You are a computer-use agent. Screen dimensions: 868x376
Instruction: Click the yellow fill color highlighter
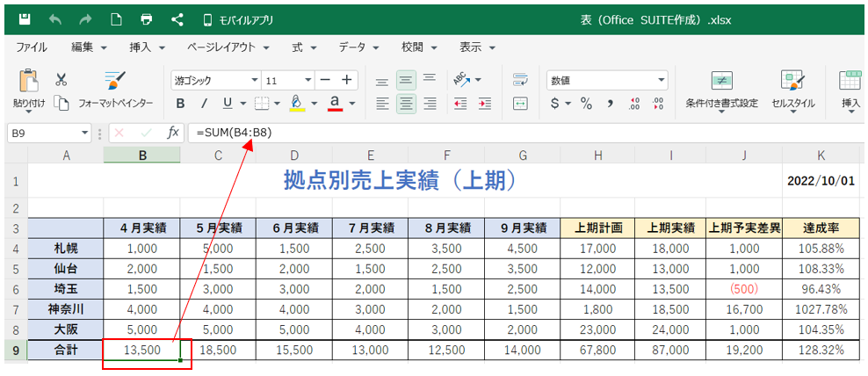coord(297,103)
